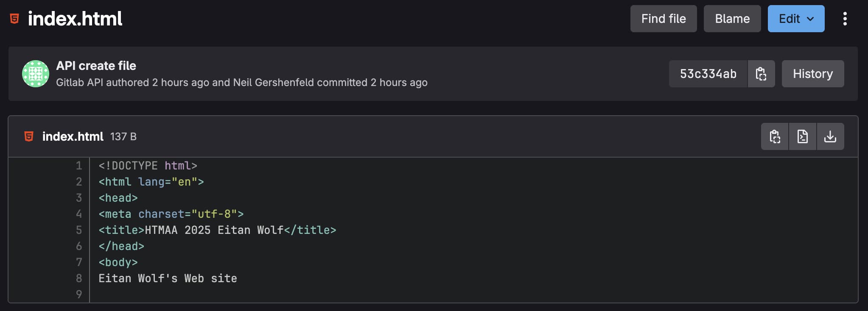Copy the commit SHA 53c334ab
The height and width of the screenshot is (311, 868).
tap(761, 74)
